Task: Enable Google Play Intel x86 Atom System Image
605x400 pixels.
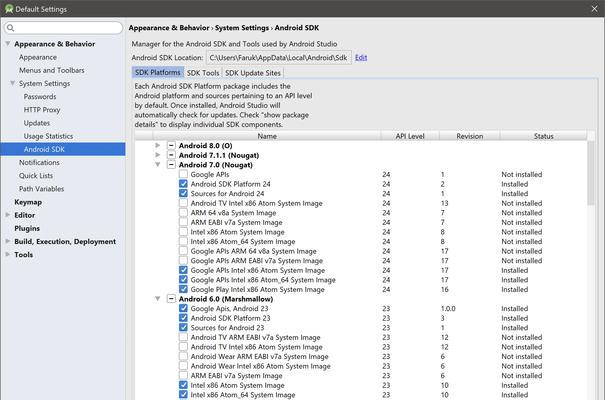Action: (183, 289)
